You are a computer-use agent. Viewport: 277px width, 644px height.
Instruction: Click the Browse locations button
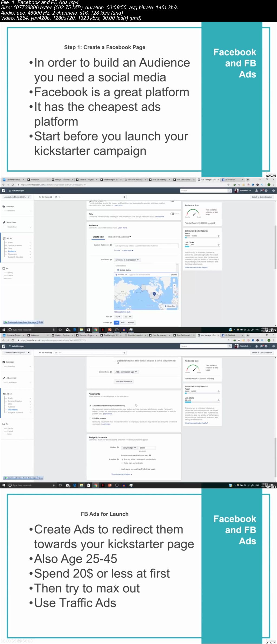[174, 275]
